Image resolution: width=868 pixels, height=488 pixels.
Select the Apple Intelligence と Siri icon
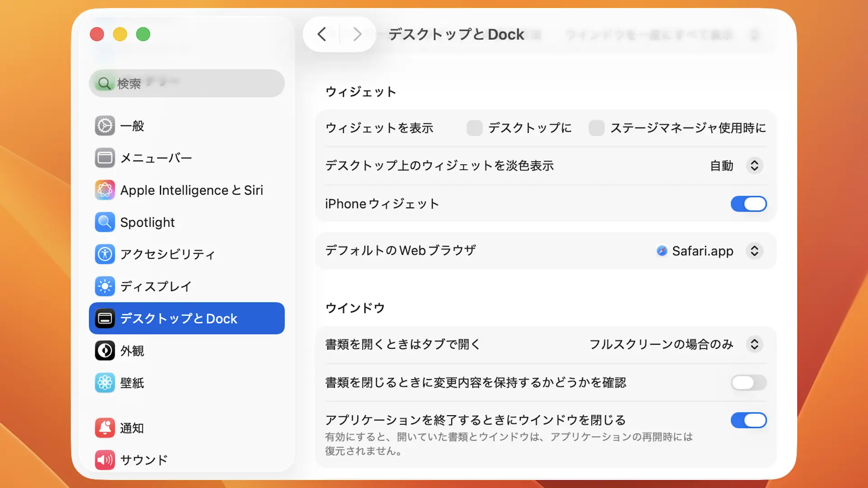[x=105, y=190]
